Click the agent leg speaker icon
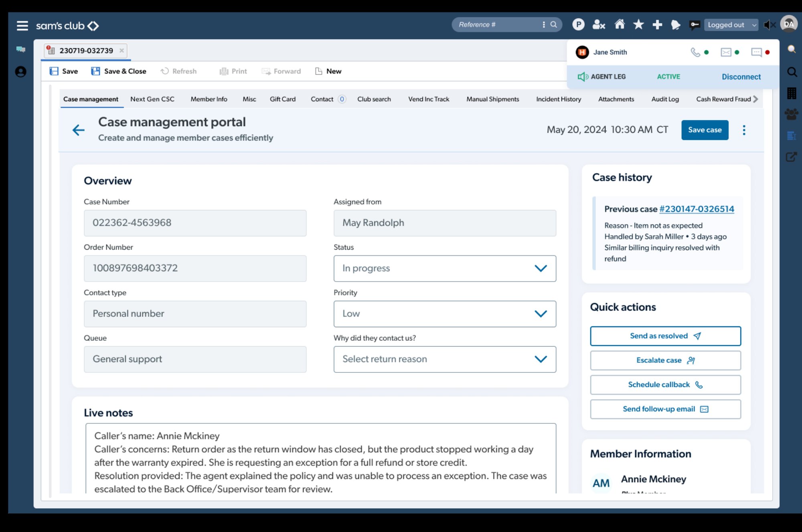 582,77
